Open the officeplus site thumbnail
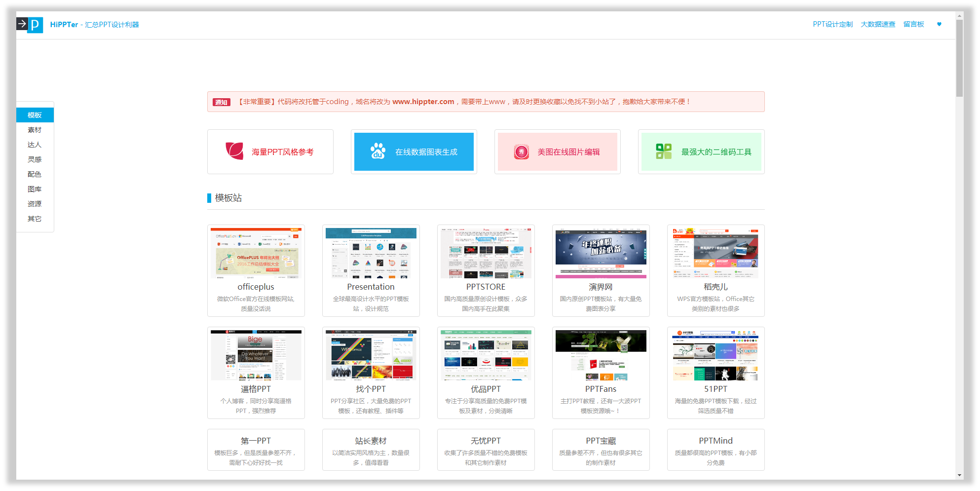The height and width of the screenshot is (491, 980). click(x=256, y=253)
